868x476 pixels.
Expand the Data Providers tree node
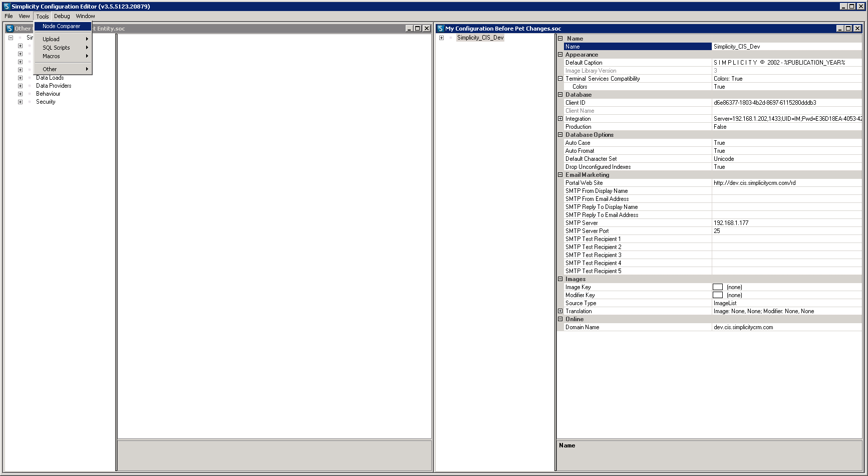(20, 86)
